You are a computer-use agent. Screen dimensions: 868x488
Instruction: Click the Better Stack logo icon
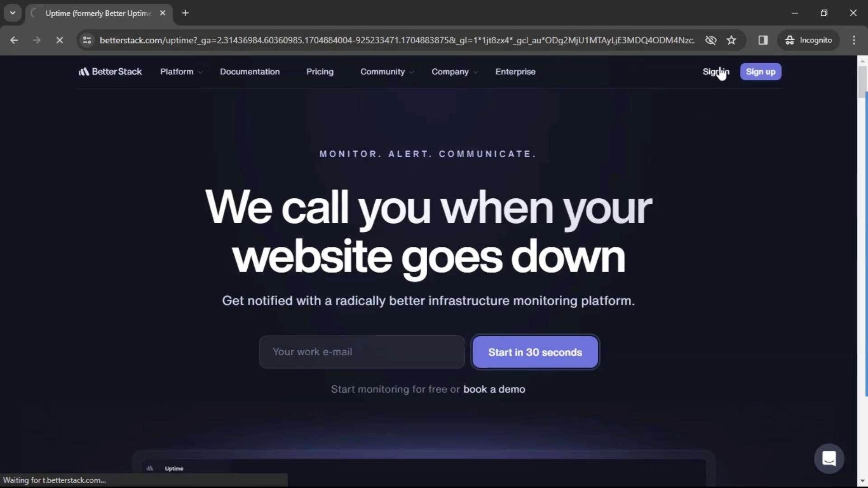coord(84,71)
